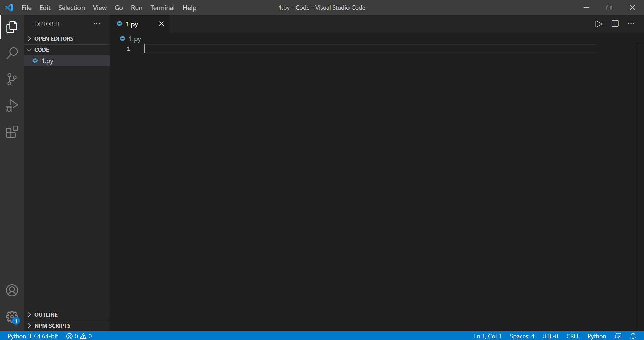Open the File menu
The height and width of the screenshot is (340, 644).
pos(26,8)
